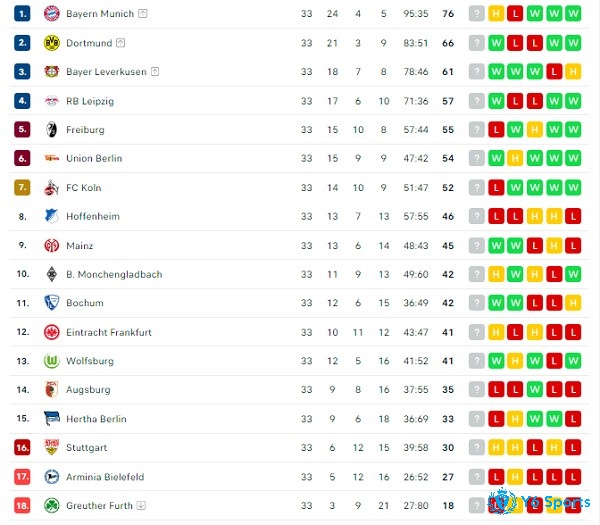Click Mainz's gray question mark badge
The image size is (600, 525).
[x=477, y=246]
